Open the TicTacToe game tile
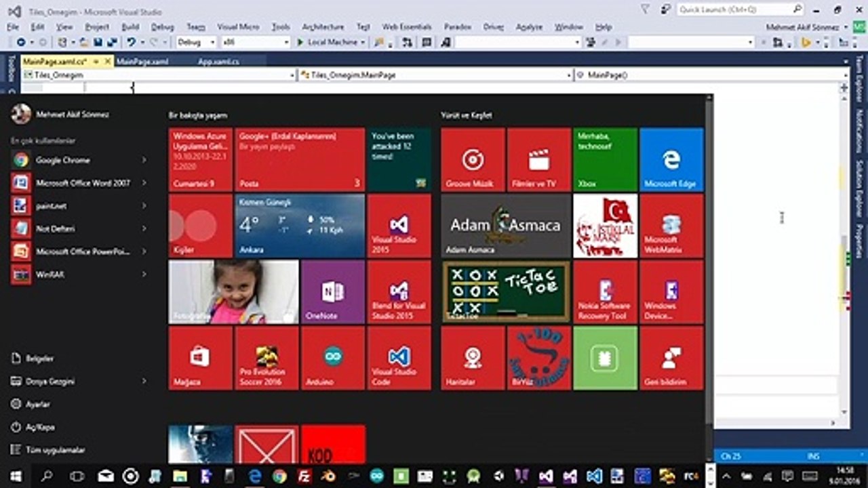 tap(506, 292)
